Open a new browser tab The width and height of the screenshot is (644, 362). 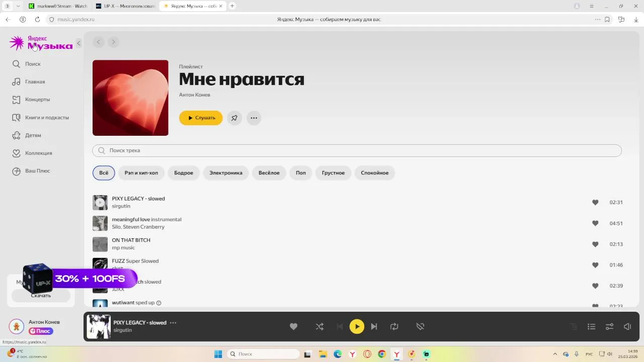click(x=232, y=6)
